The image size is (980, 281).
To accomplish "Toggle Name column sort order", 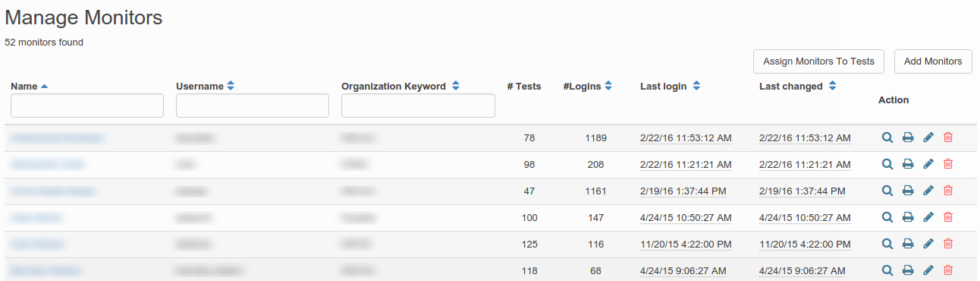I will pos(29,87).
